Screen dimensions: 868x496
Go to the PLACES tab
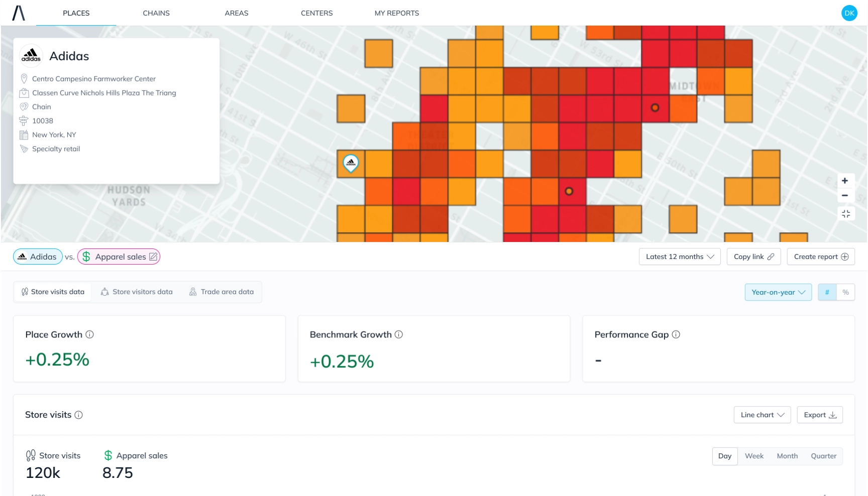[x=76, y=13]
